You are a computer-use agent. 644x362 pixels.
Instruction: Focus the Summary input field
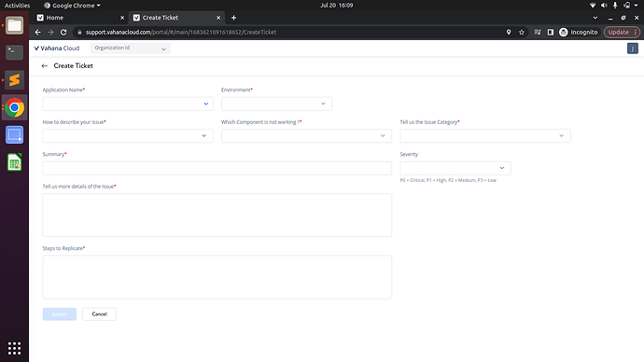pos(217,168)
